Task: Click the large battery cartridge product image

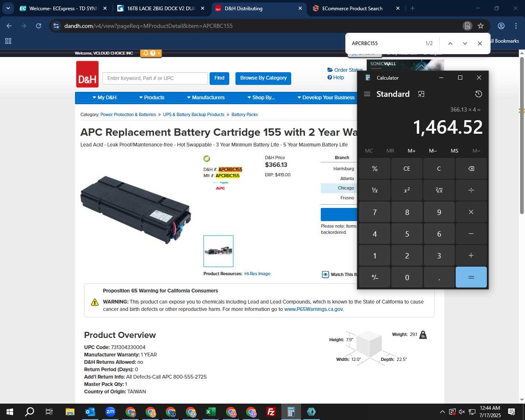Action: (x=136, y=209)
